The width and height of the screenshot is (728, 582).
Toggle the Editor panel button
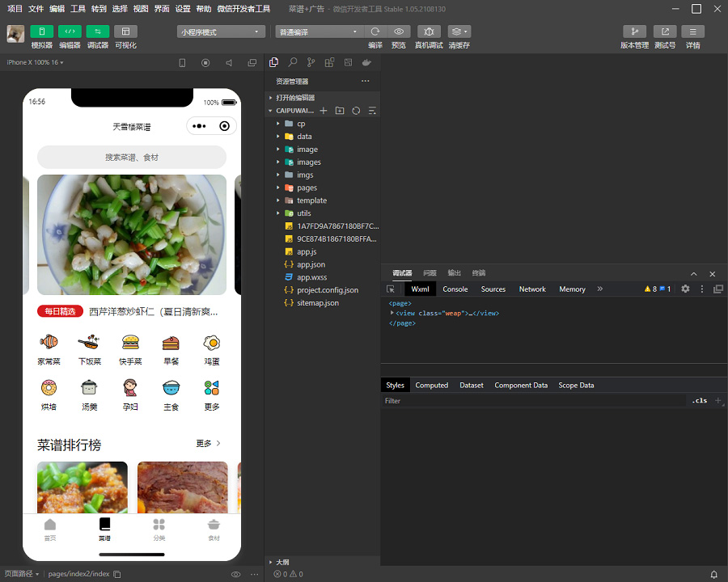(70, 32)
